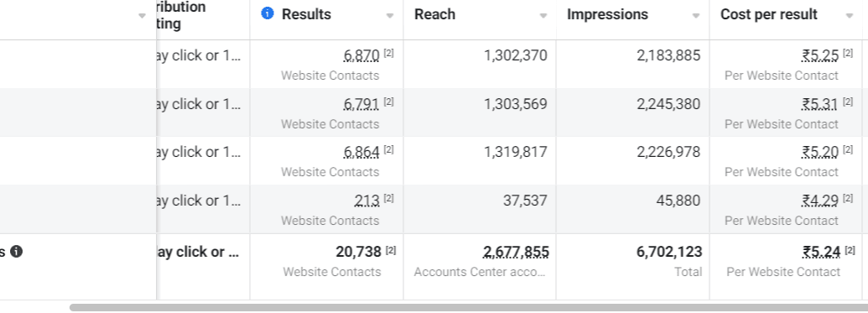Click the [2] footnote beside 6,870
The image size is (868, 313).
tap(388, 53)
